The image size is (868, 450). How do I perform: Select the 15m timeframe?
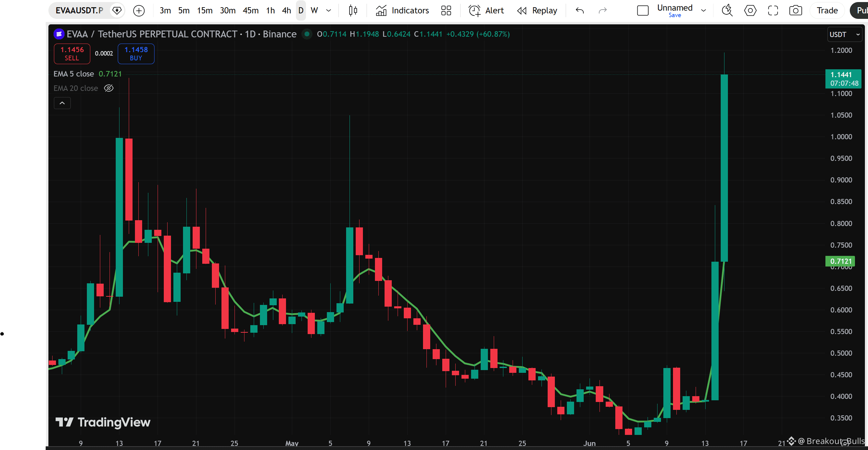[205, 11]
